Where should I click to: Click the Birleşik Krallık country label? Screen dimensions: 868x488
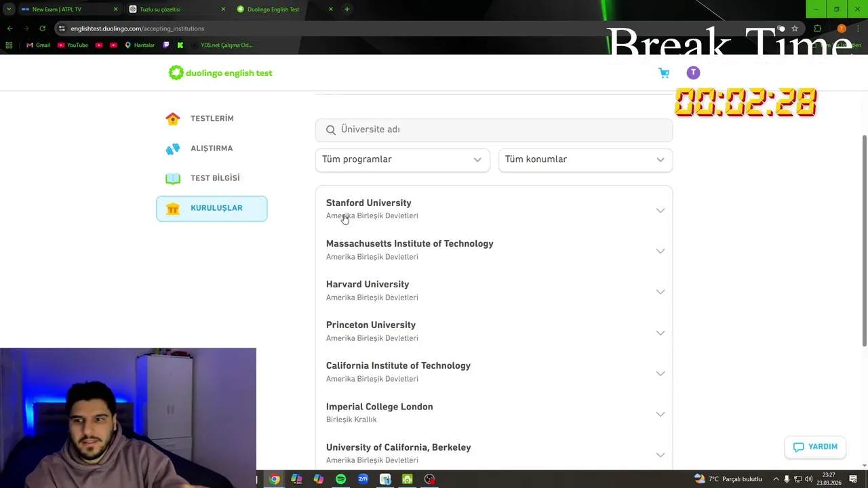tap(351, 420)
